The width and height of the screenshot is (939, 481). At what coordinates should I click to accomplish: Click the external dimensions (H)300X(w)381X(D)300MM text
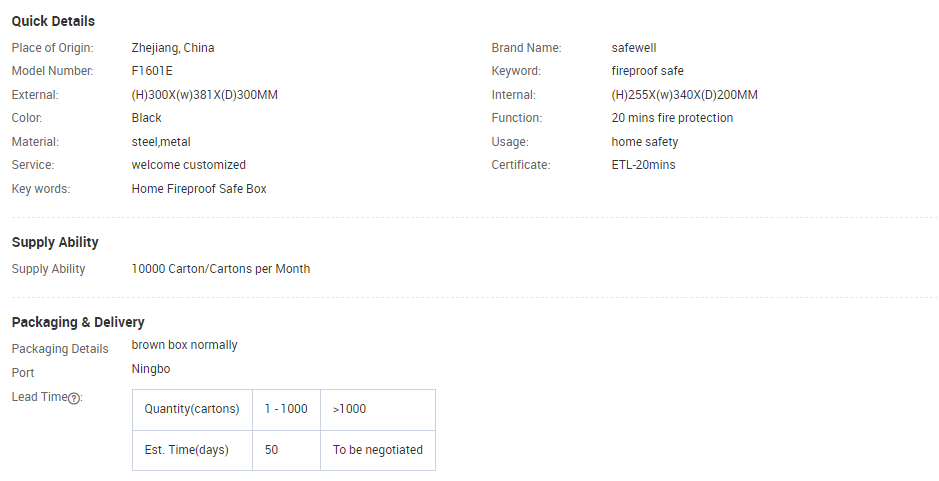point(205,95)
